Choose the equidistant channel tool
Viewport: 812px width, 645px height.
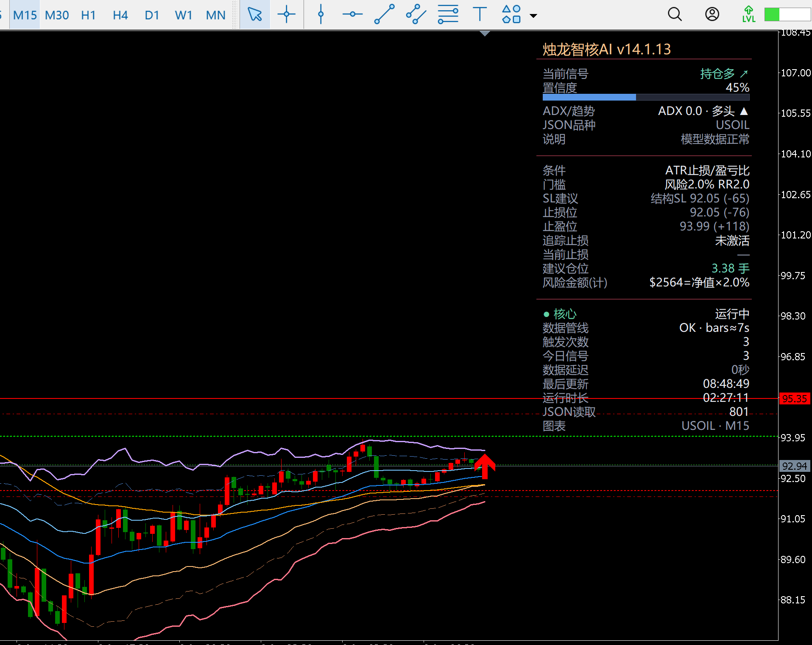pos(416,14)
